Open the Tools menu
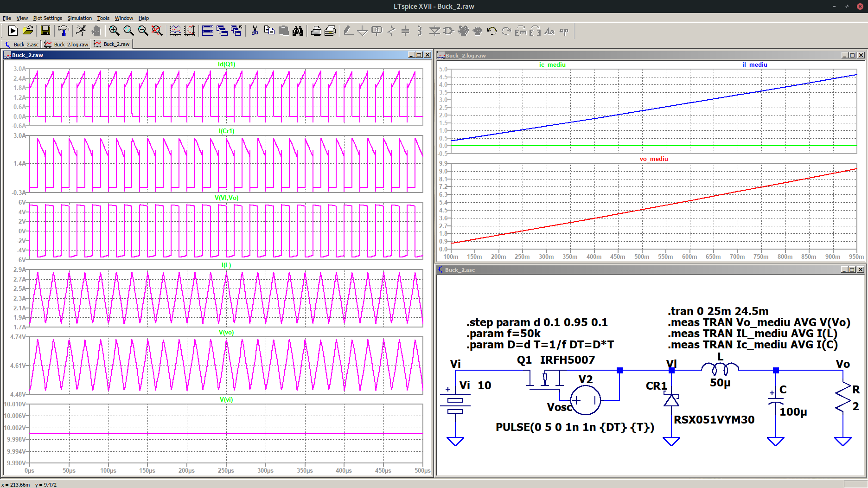 (103, 18)
